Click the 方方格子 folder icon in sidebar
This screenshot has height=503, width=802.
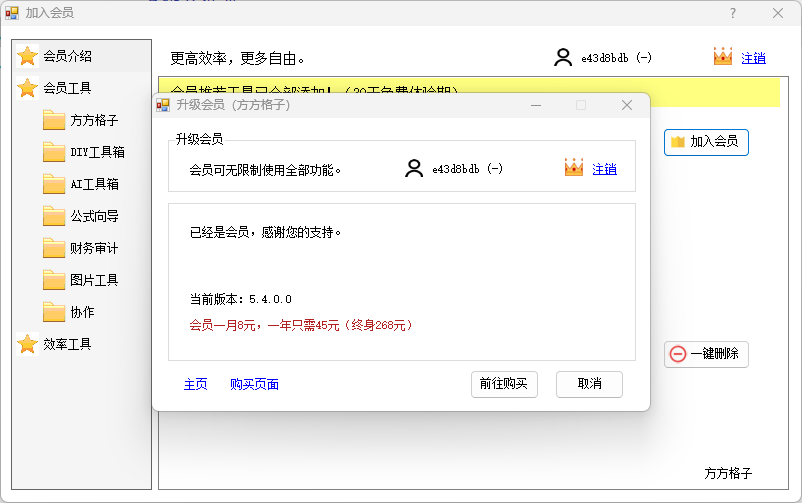54,120
